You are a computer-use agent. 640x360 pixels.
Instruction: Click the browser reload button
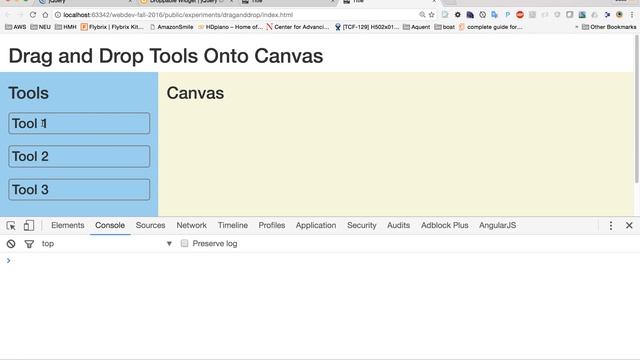33,15
